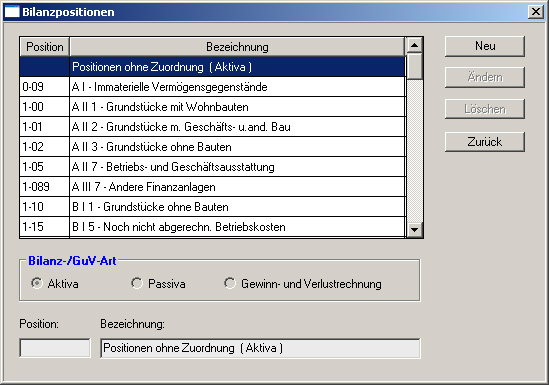549x385 pixels.
Task: Select row 1-089 Andere Finanzanlagen
Action: (x=212, y=187)
